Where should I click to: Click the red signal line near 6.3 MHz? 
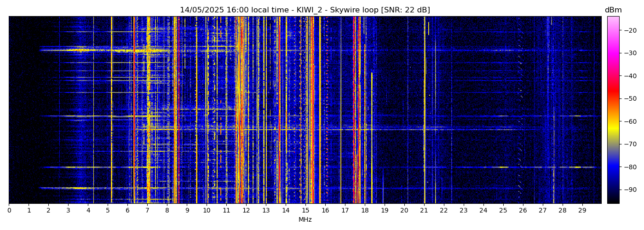click(134, 110)
